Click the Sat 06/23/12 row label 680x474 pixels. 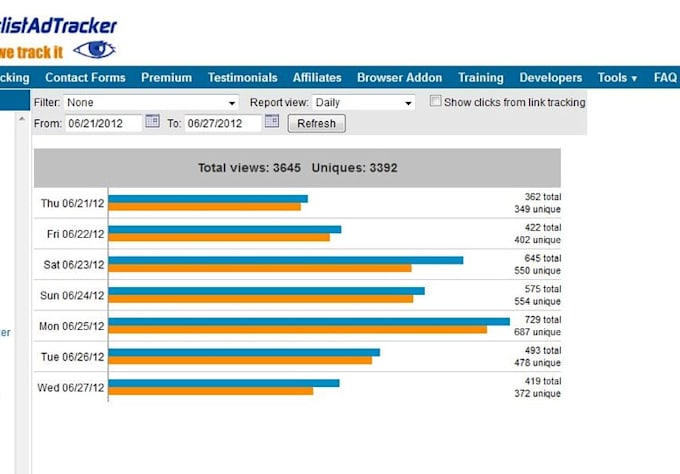[74, 265]
